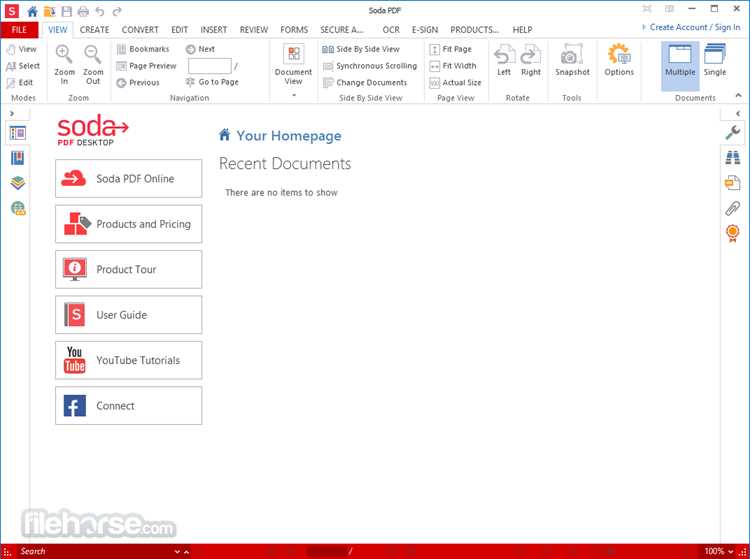This screenshot has width=750, height=559.
Task: Select Actual Size view
Action: 455,82
